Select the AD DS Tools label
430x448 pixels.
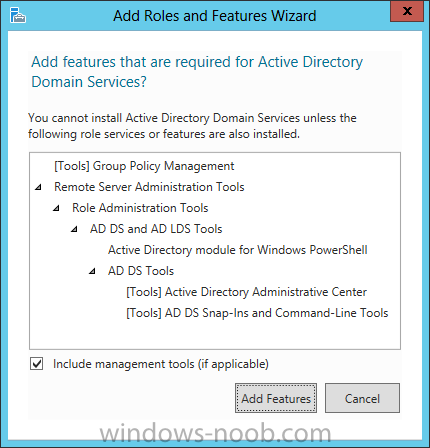tap(141, 271)
